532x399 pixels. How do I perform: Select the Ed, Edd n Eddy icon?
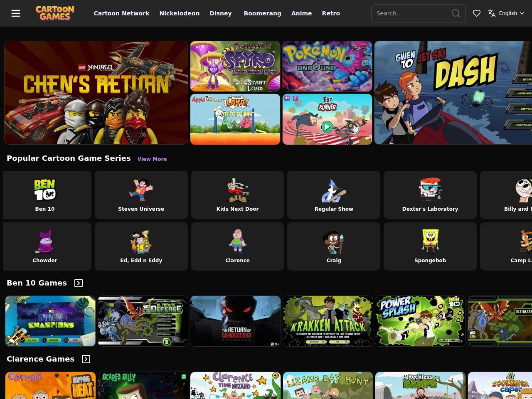click(141, 241)
